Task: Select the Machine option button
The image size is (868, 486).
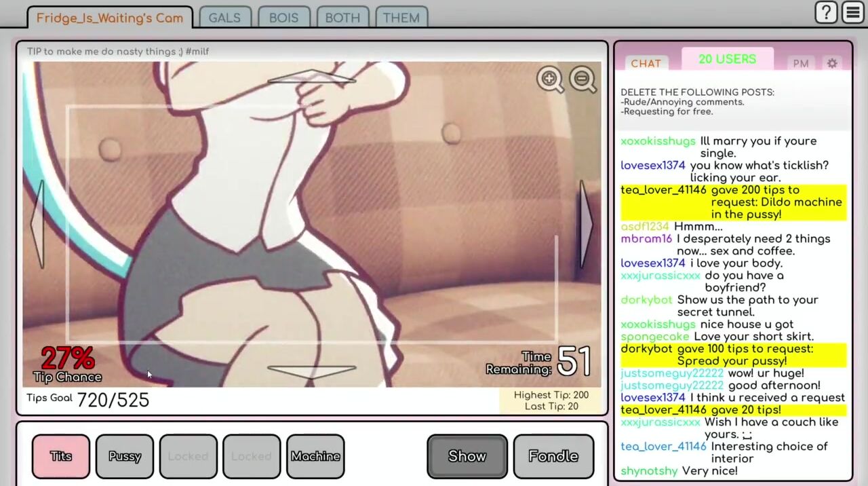Action: pos(315,456)
